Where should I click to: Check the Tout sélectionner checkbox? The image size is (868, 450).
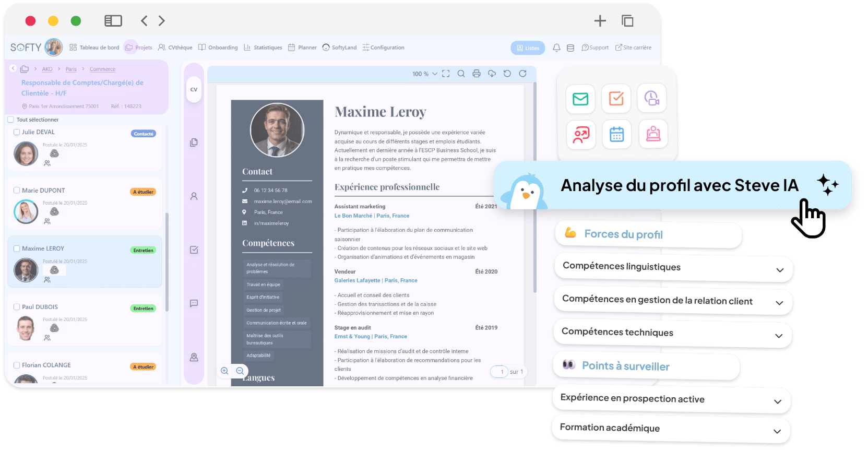coord(10,120)
